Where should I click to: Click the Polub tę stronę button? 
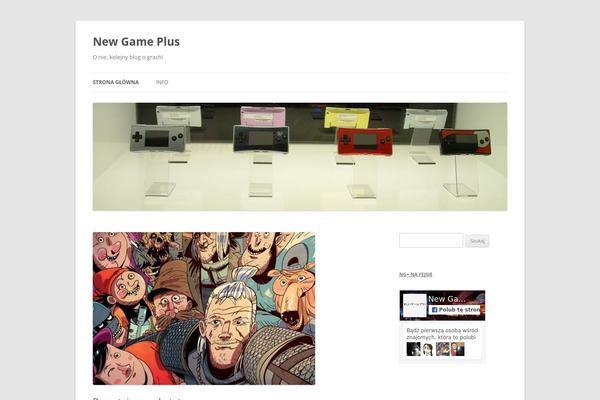click(x=455, y=310)
